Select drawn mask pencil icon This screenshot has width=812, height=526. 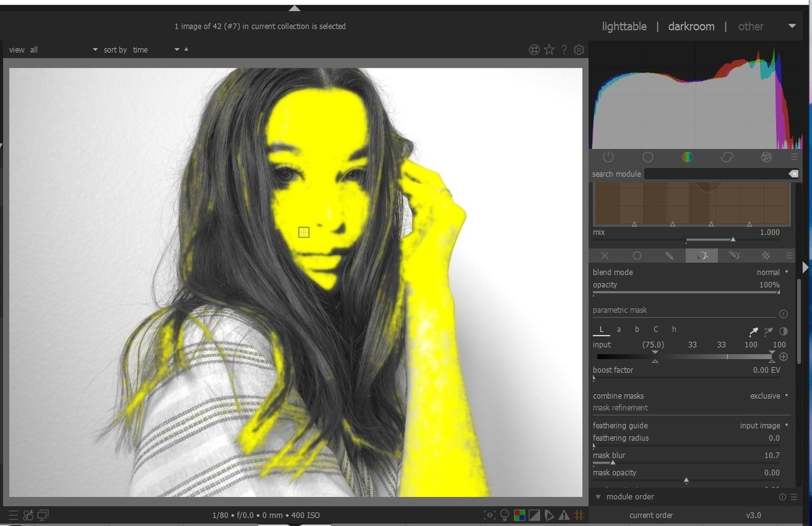[x=669, y=256]
